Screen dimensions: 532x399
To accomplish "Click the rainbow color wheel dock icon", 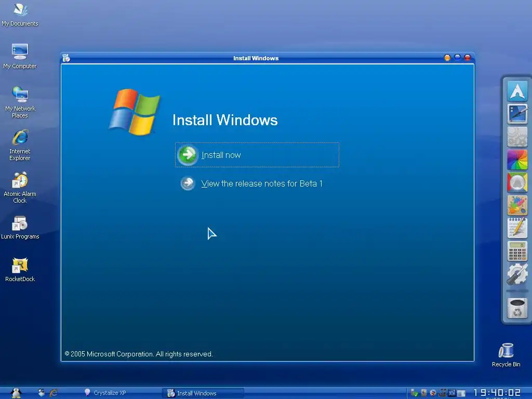I will pyautogui.click(x=517, y=159).
